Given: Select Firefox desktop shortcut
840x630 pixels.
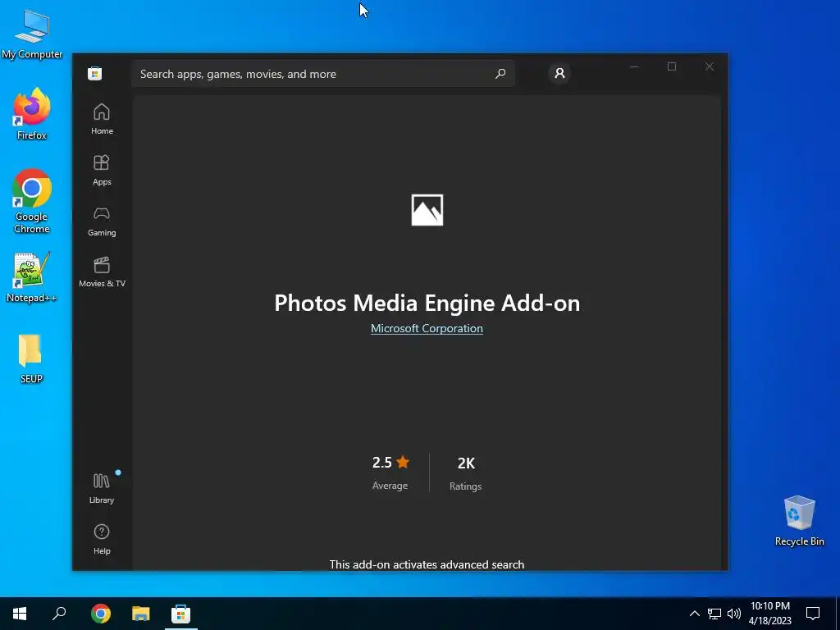Looking at the screenshot, I should pos(32,114).
